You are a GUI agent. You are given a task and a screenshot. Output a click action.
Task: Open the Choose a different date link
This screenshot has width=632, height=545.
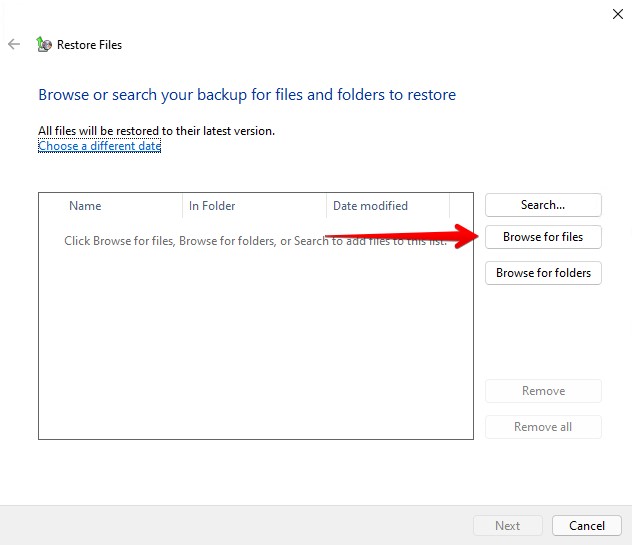click(100, 146)
